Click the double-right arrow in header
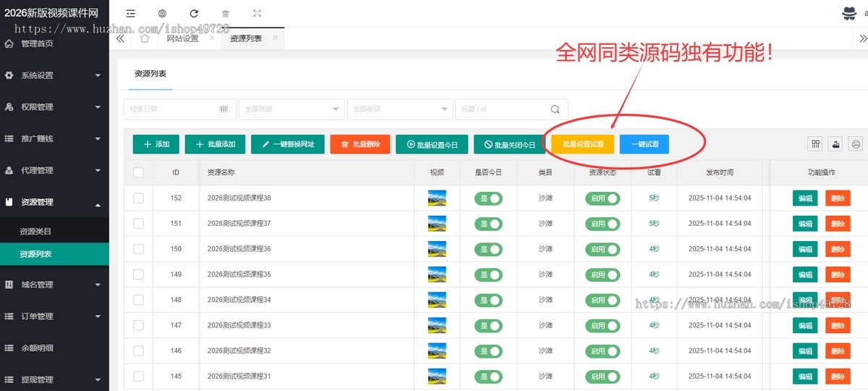This screenshot has height=391, width=868. 861,39
